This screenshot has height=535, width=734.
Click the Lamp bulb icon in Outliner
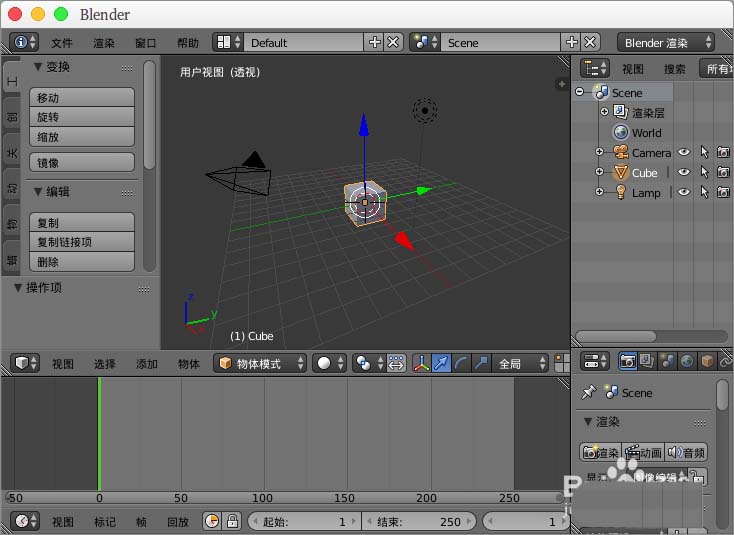point(621,192)
